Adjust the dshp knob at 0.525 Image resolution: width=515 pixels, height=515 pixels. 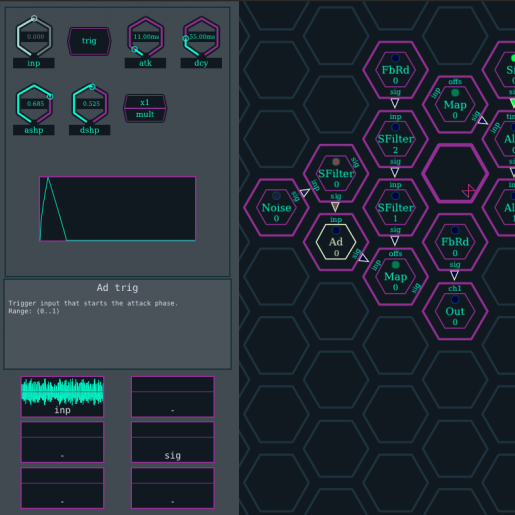click(x=90, y=104)
